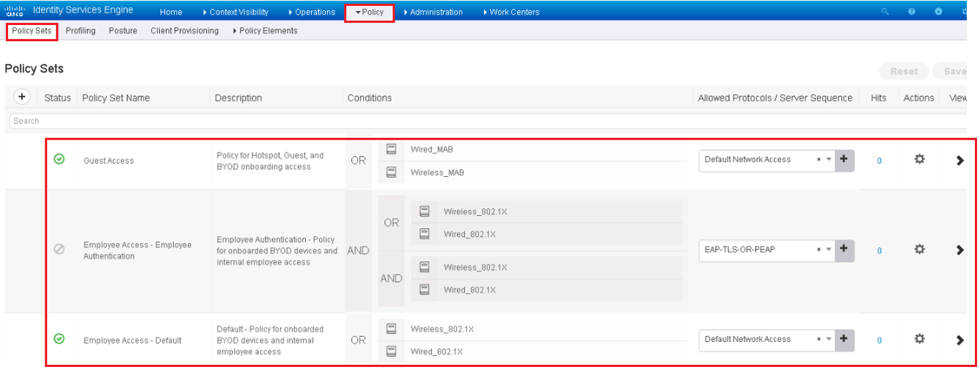Toggle enabled status of Guest Access

(59, 159)
